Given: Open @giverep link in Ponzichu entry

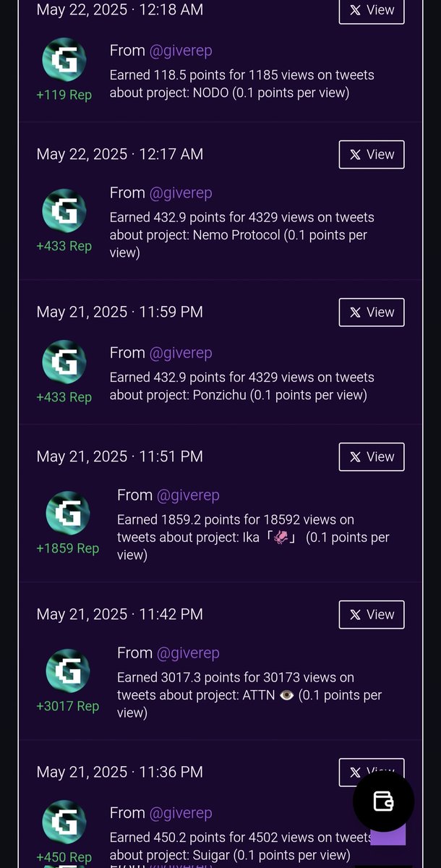Looking at the screenshot, I should (181, 353).
